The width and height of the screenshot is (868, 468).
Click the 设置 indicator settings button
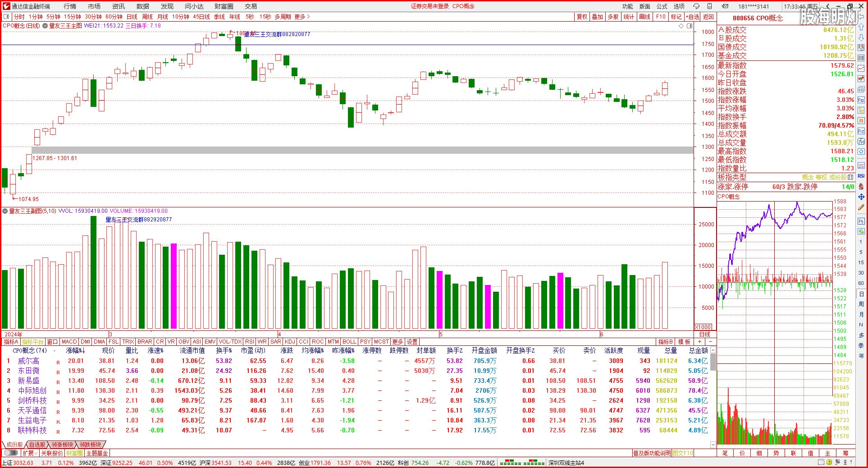(412, 342)
